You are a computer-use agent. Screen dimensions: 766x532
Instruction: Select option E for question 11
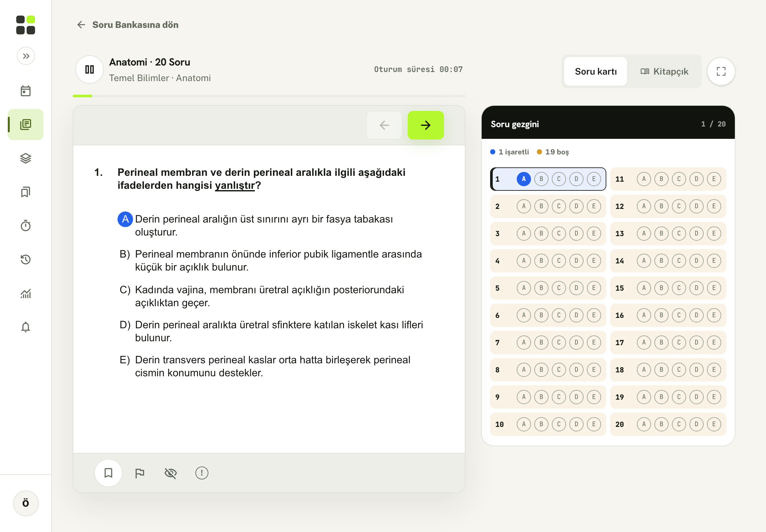pyautogui.click(x=714, y=179)
